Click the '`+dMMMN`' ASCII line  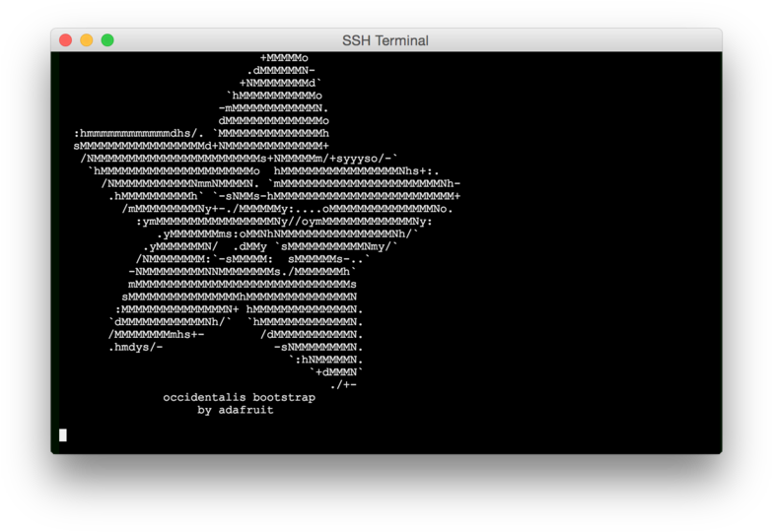[x=337, y=372]
